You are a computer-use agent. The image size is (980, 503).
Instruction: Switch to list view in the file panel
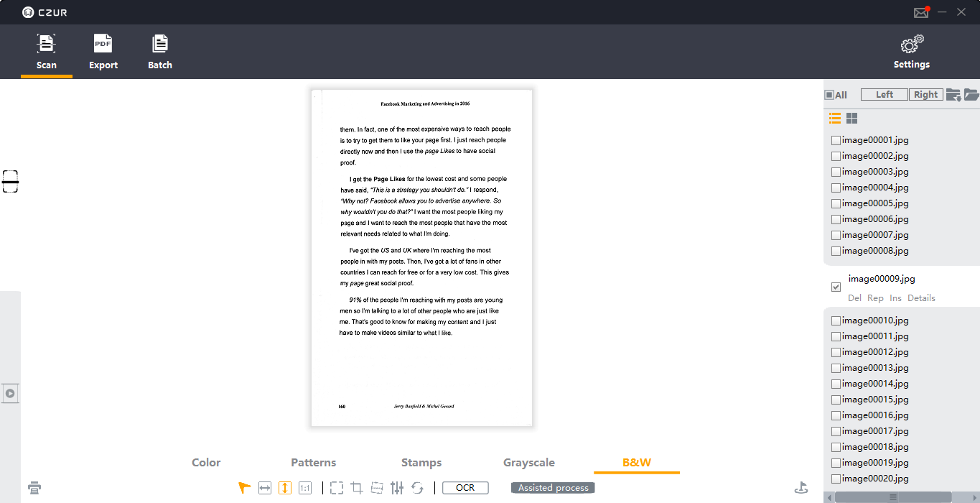click(x=834, y=118)
